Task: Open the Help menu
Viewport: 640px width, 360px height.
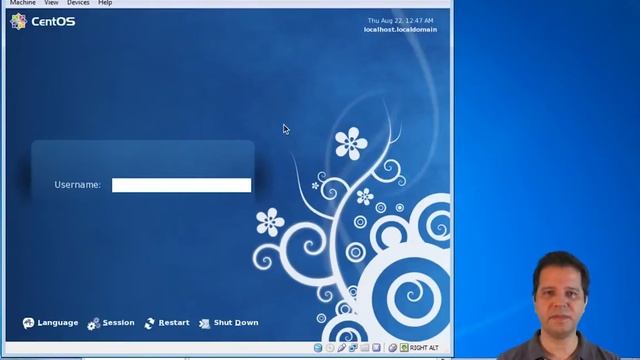Action: [x=105, y=3]
